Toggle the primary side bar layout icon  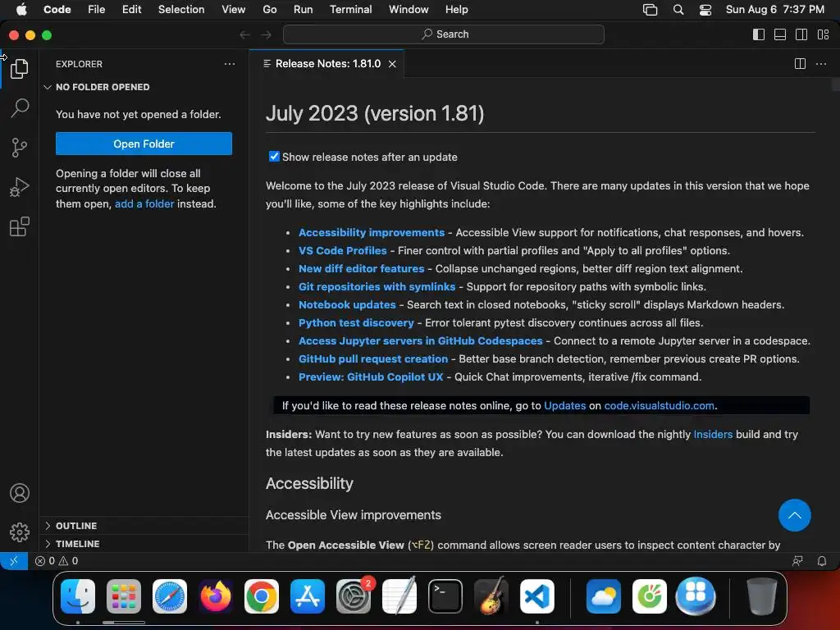(759, 34)
